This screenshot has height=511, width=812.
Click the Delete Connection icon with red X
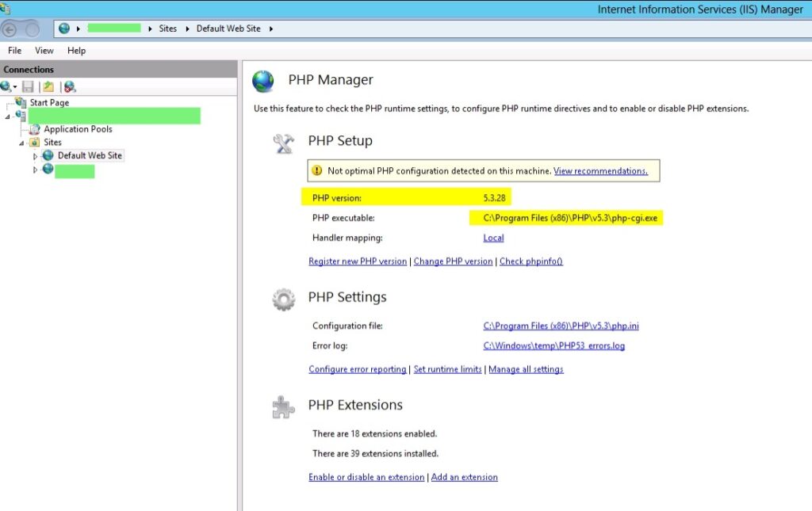click(70, 87)
